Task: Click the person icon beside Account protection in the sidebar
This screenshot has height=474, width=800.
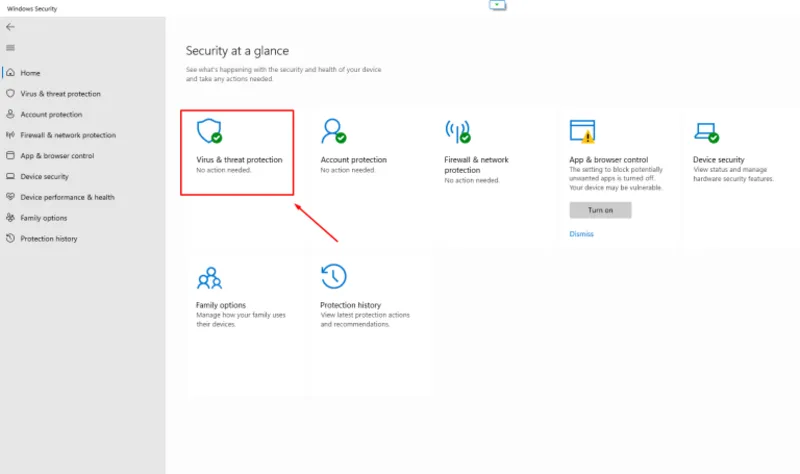Action: (10, 114)
